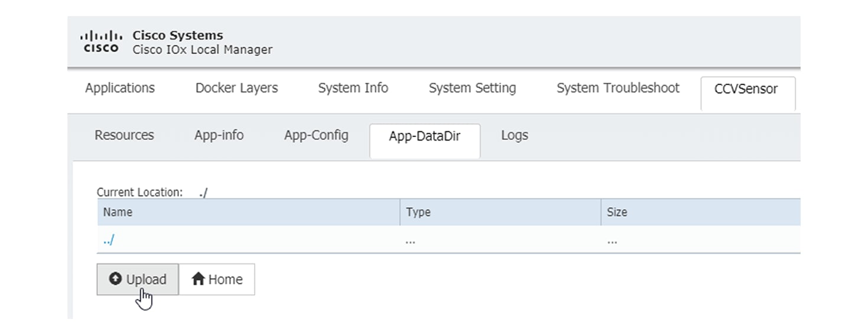Follow the ../ parent directory link

point(109,241)
